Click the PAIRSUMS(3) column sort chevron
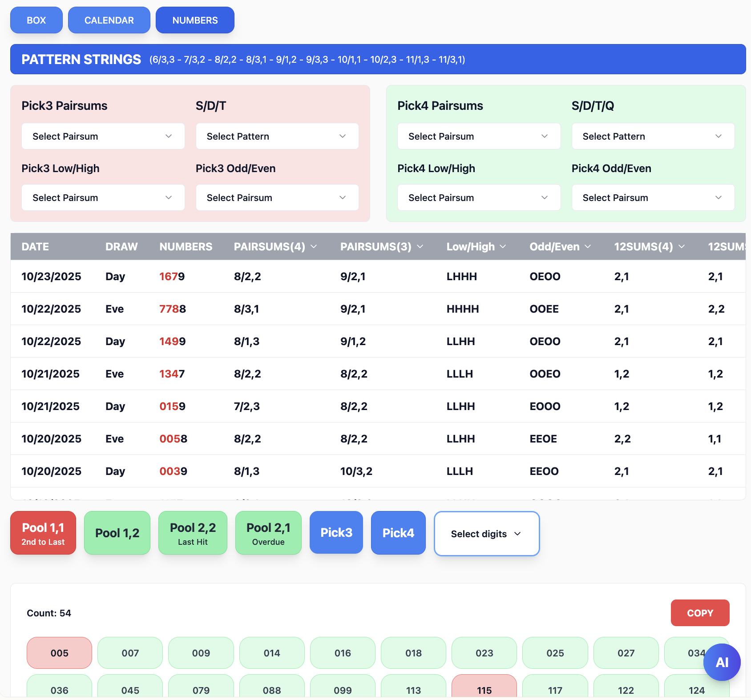Image resolution: width=751 pixels, height=700 pixels. click(x=420, y=246)
